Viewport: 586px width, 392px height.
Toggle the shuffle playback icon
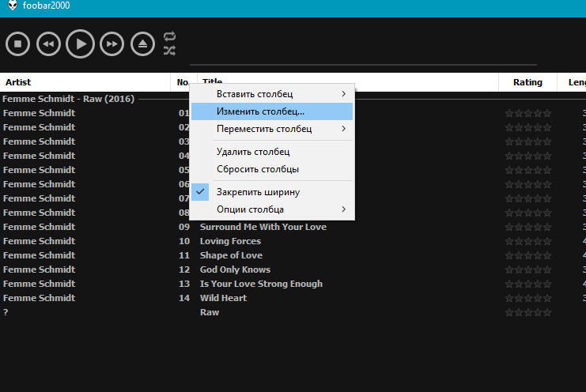pyautogui.click(x=170, y=51)
